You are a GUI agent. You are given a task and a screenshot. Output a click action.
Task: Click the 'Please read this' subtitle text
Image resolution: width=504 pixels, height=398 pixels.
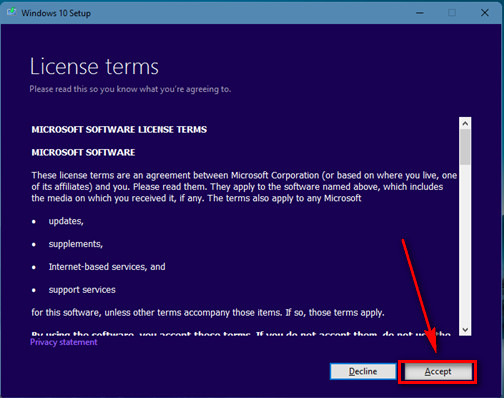[x=130, y=89]
